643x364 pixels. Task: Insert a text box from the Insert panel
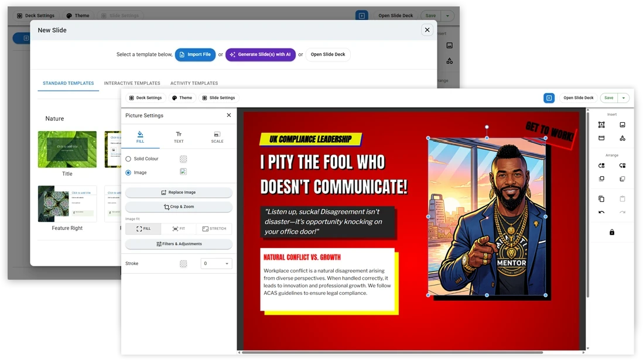click(601, 125)
